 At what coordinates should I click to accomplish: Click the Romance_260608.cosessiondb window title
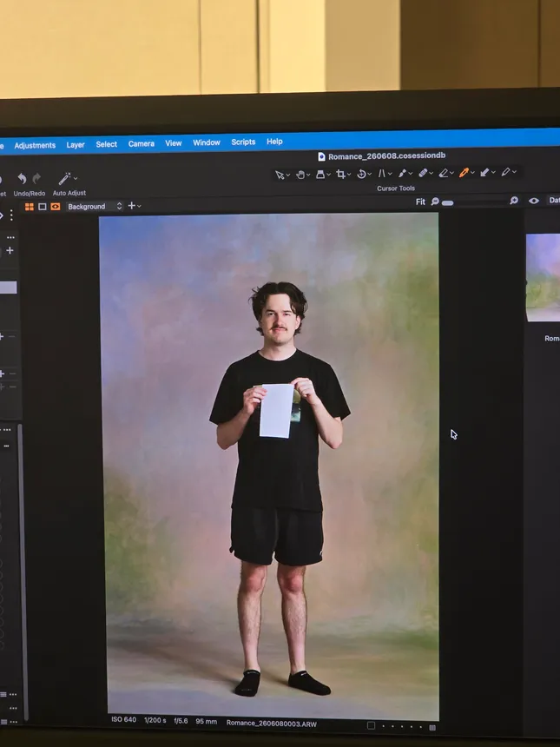pos(386,155)
